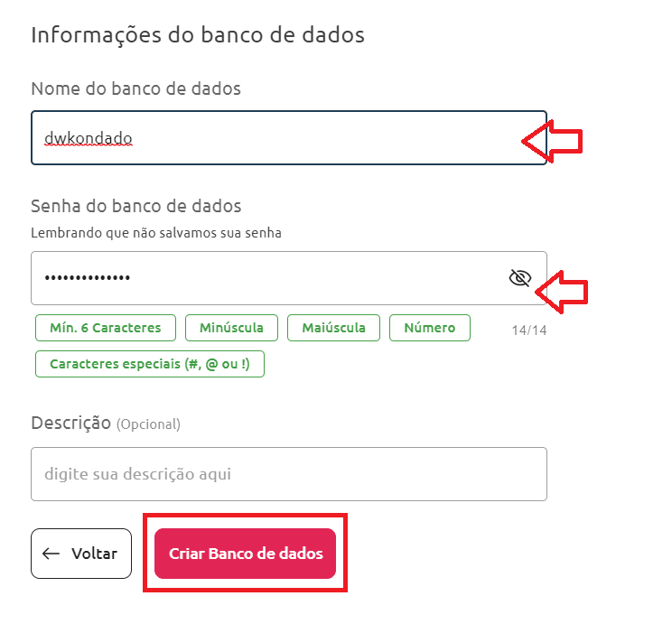Click the left arrow icon beside Voltar
The image size is (672, 624).
(51, 554)
